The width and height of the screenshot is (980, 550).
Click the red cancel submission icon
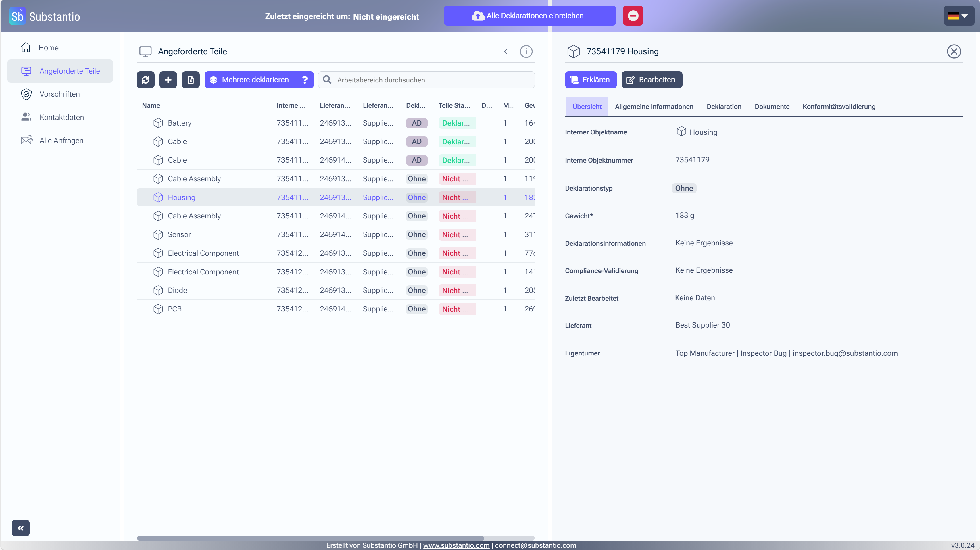click(x=633, y=16)
